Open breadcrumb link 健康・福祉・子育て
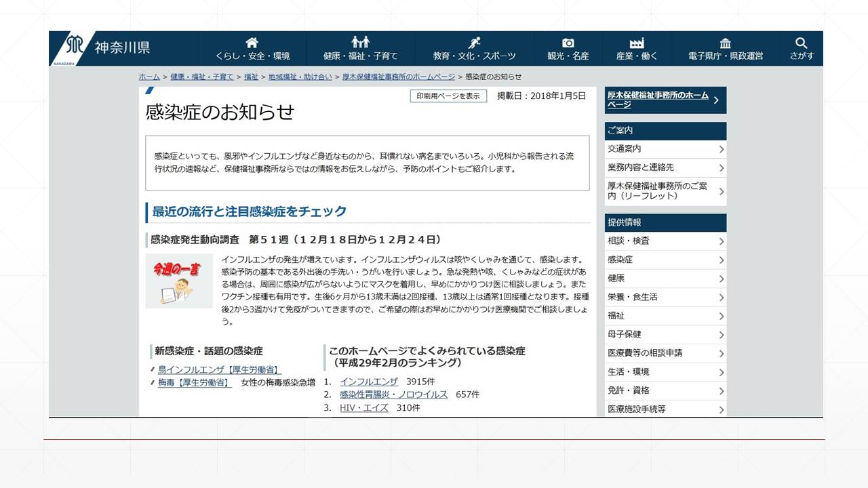868x488 pixels. pos(202,77)
